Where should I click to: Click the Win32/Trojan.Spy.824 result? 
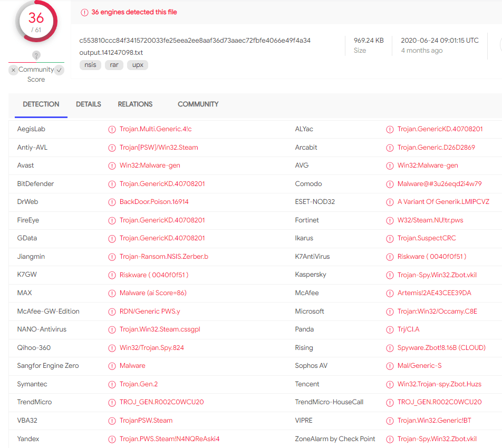coord(152,347)
